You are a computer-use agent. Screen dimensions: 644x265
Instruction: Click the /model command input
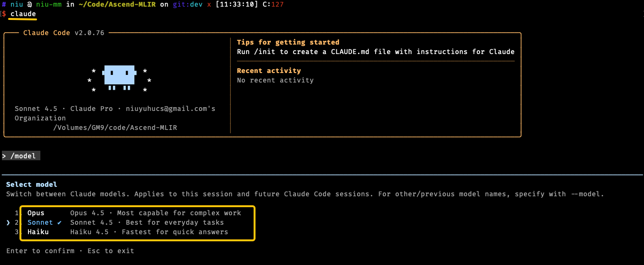coord(21,156)
